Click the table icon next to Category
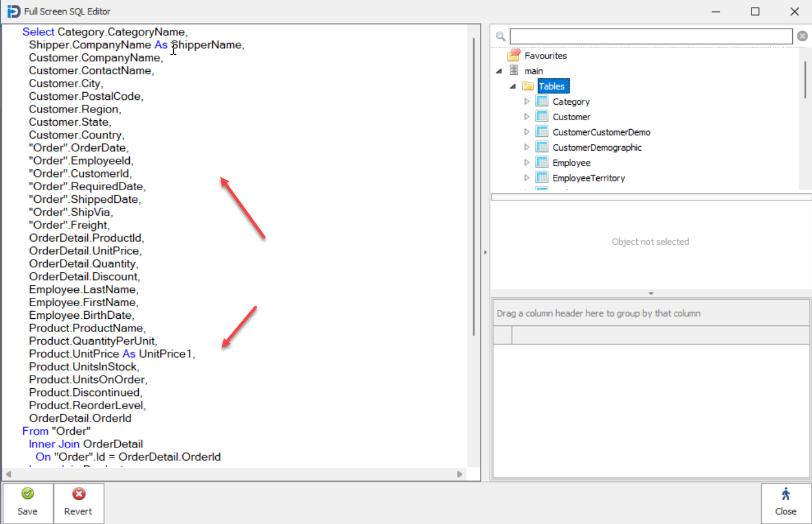 542,101
